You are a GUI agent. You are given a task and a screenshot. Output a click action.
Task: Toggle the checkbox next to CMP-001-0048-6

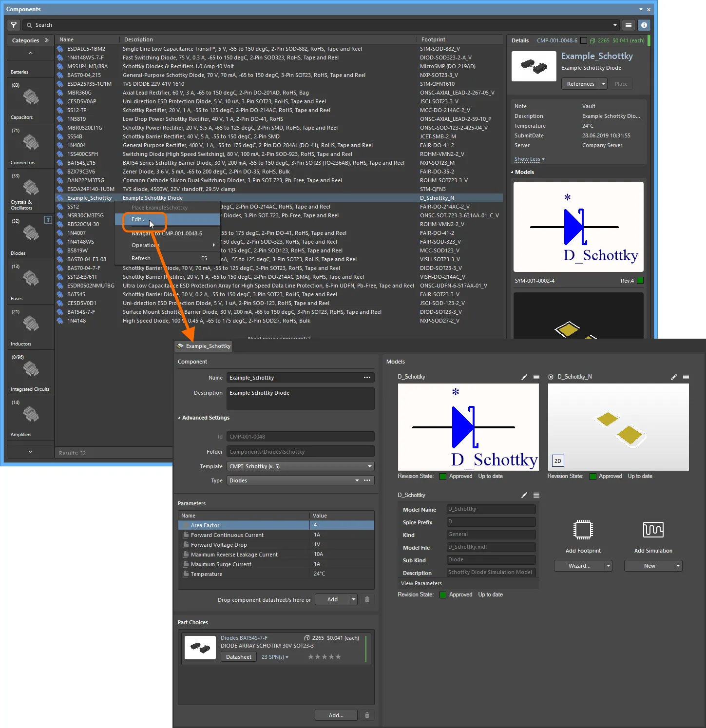[584, 41]
